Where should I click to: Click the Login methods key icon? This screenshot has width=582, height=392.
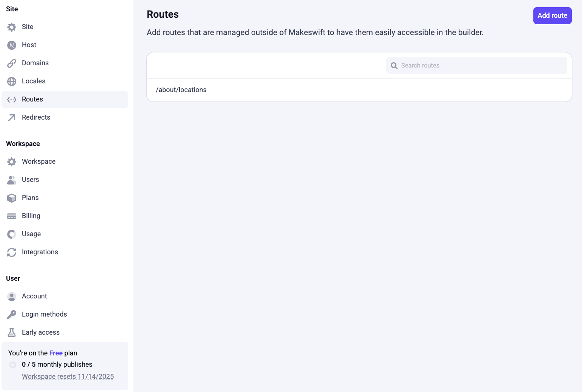point(12,315)
